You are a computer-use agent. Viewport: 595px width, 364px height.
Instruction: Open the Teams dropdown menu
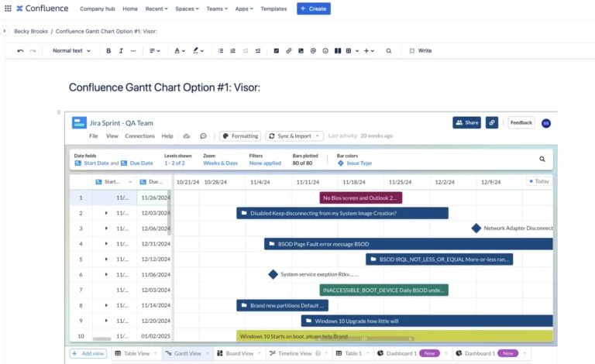click(217, 9)
